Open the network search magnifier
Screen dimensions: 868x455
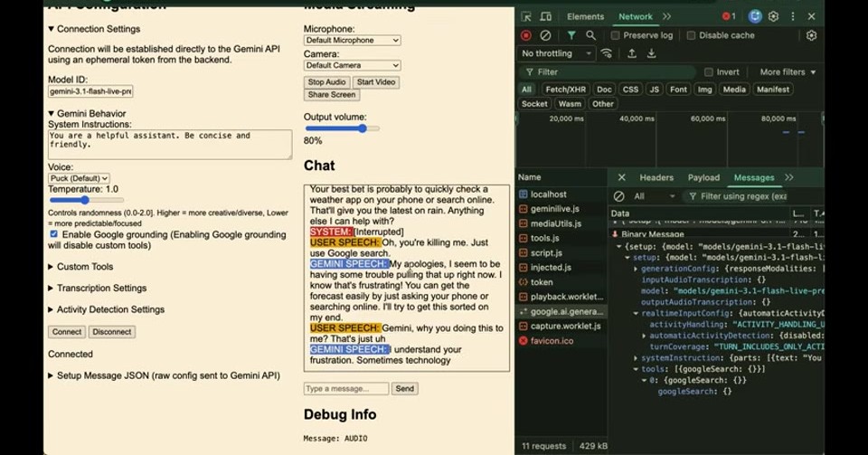pyautogui.click(x=590, y=35)
